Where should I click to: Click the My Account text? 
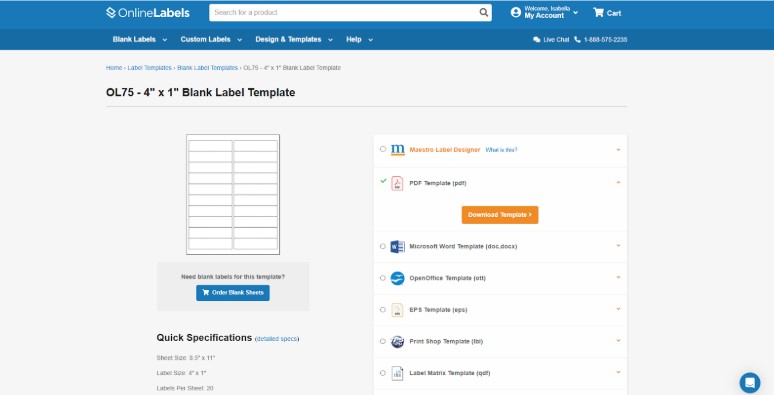click(544, 16)
